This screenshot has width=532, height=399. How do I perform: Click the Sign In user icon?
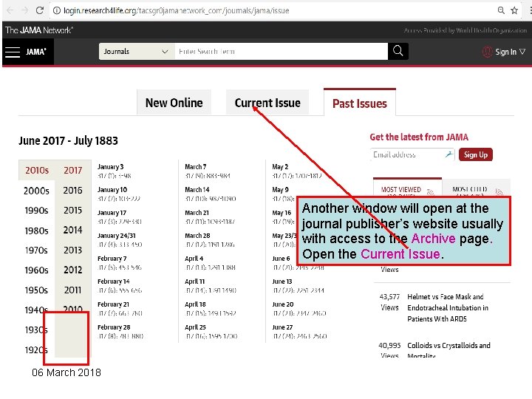click(x=487, y=52)
